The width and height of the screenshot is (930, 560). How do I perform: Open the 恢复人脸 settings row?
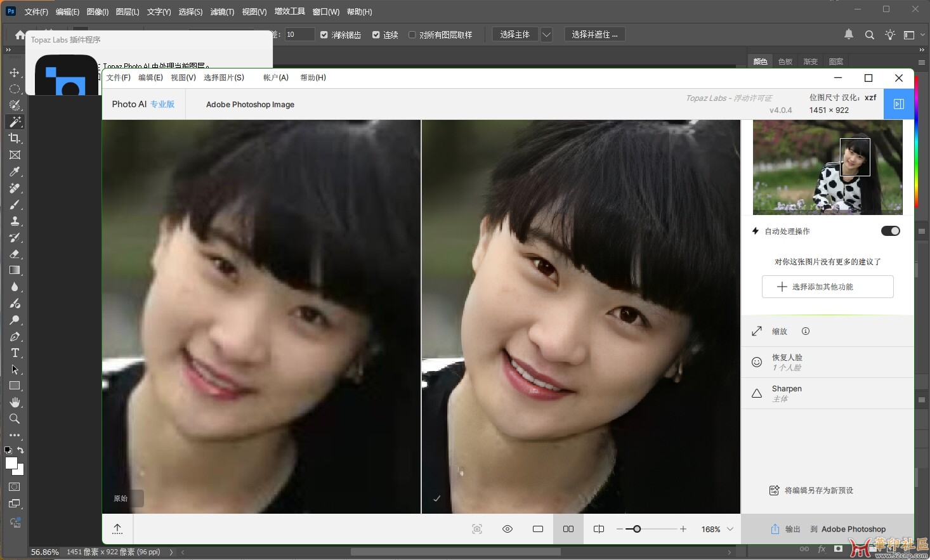point(828,362)
